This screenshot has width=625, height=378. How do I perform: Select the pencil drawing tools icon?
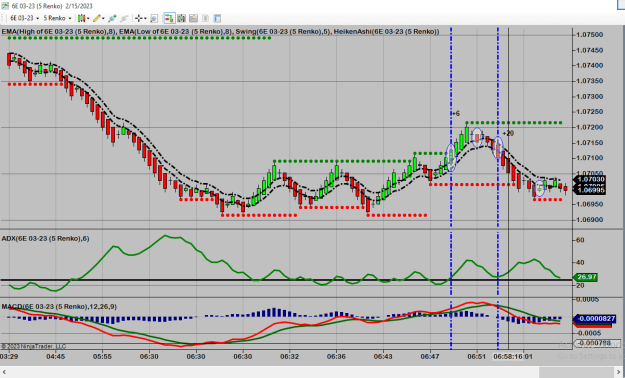coord(97,18)
